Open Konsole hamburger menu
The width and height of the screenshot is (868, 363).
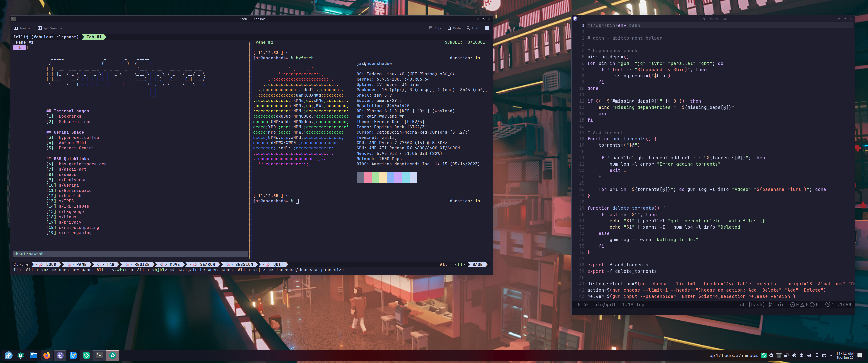(487, 28)
